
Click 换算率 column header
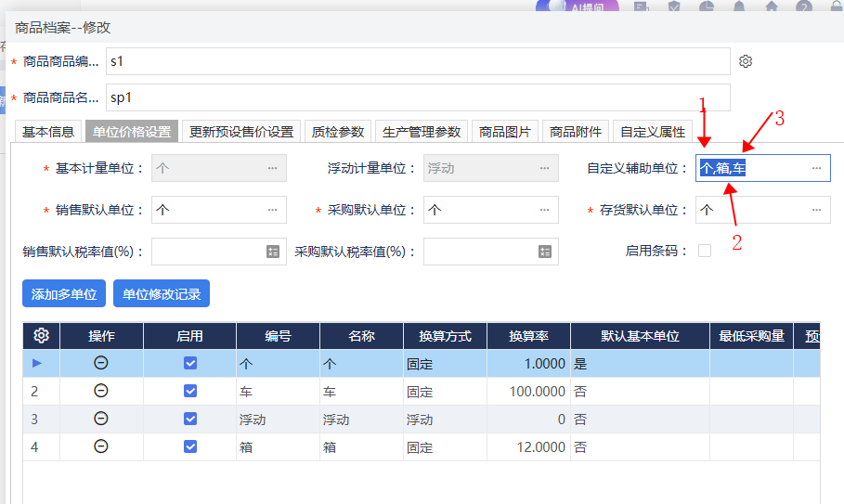pyautogui.click(x=528, y=336)
